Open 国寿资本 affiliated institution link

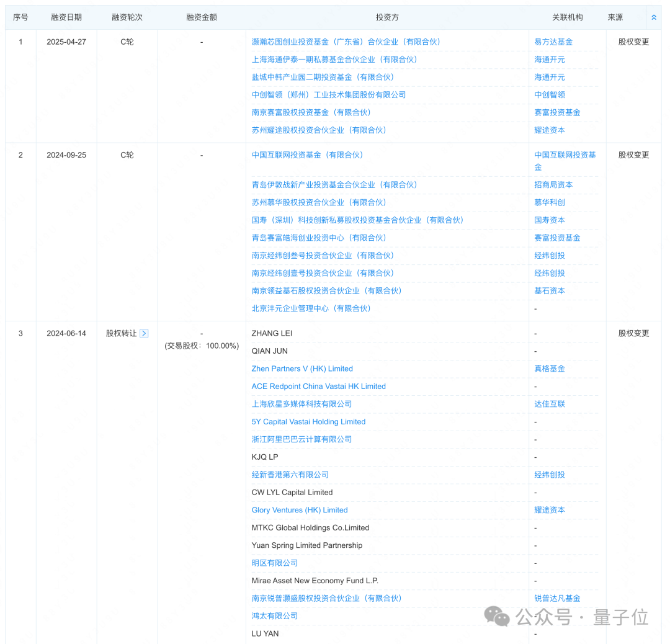[550, 220]
